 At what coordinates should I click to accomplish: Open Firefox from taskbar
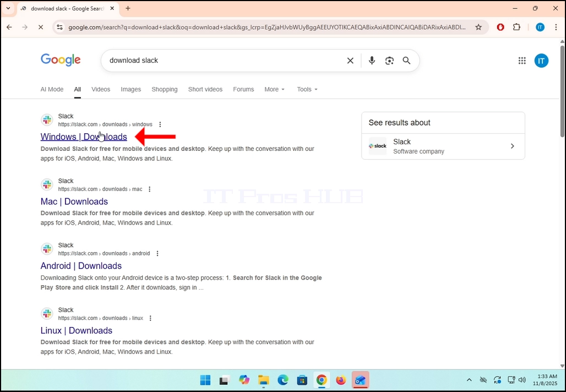coord(341,380)
